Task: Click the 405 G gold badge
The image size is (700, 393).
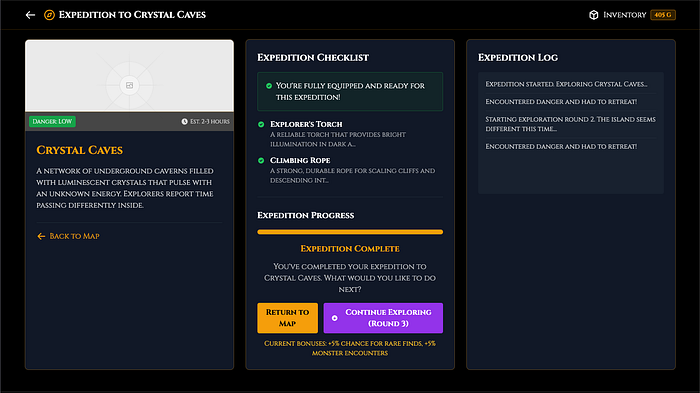Action: pyautogui.click(x=662, y=15)
